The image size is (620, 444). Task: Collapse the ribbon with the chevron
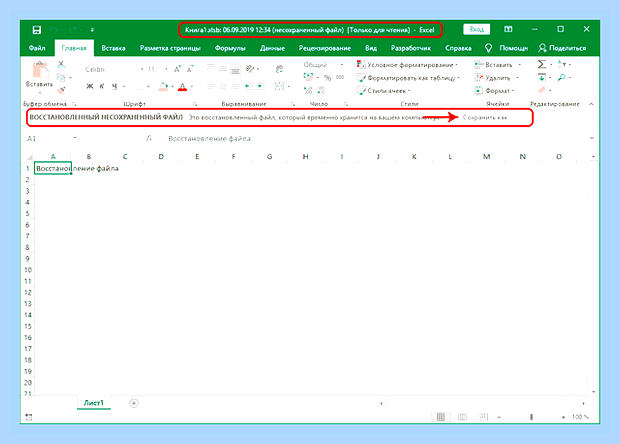[x=592, y=104]
